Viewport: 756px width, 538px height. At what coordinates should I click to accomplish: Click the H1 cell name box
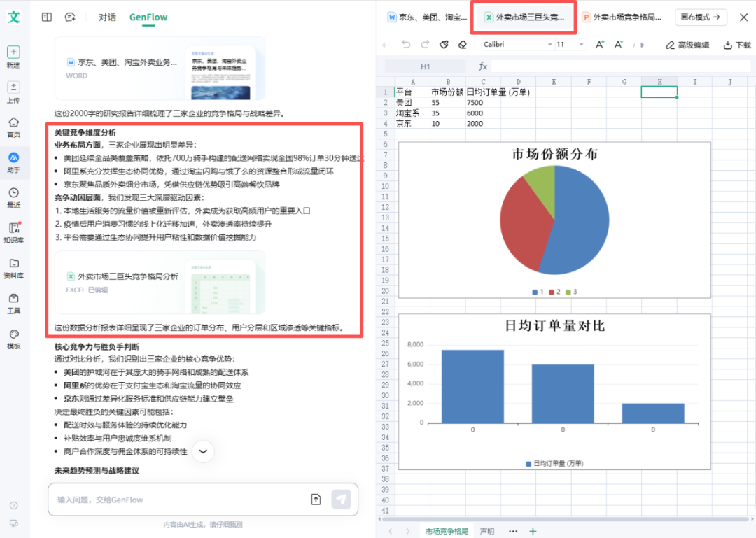tap(426, 66)
